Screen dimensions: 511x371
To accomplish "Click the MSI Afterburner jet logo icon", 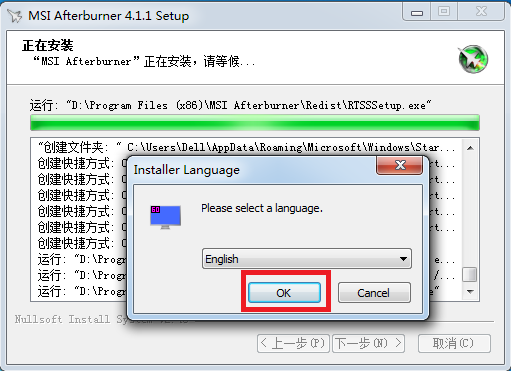I will (x=473, y=59).
